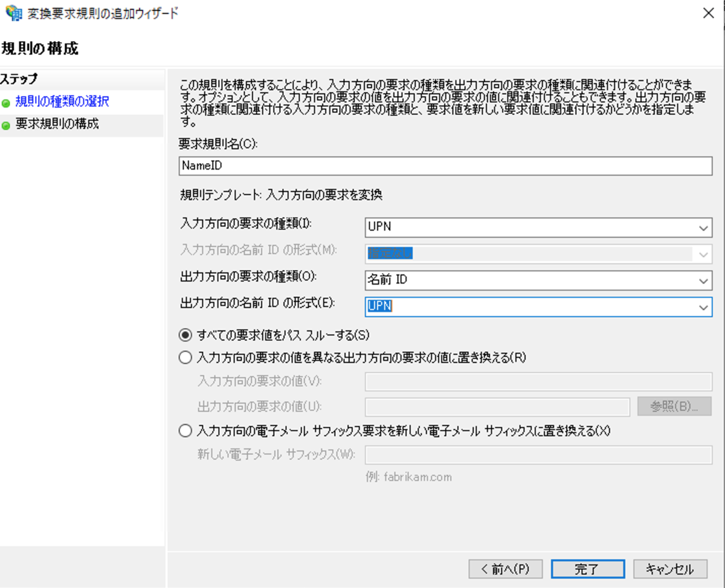The height and width of the screenshot is (588, 725).
Task: Open the 参照 browse dialog
Action: 674,407
